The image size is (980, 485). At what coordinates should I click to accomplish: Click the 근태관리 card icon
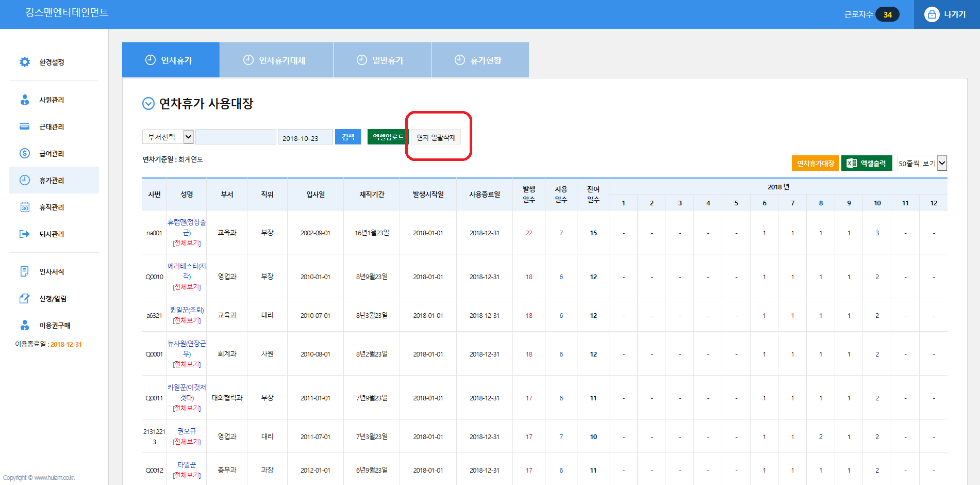(x=24, y=126)
